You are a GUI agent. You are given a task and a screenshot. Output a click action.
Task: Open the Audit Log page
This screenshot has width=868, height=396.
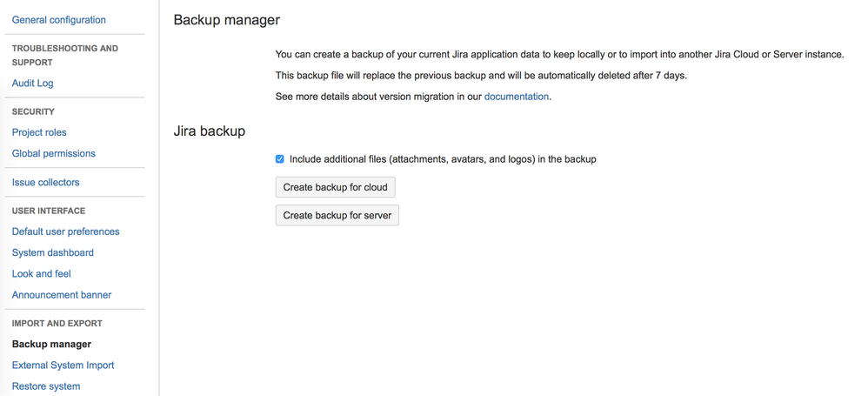tap(33, 83)
